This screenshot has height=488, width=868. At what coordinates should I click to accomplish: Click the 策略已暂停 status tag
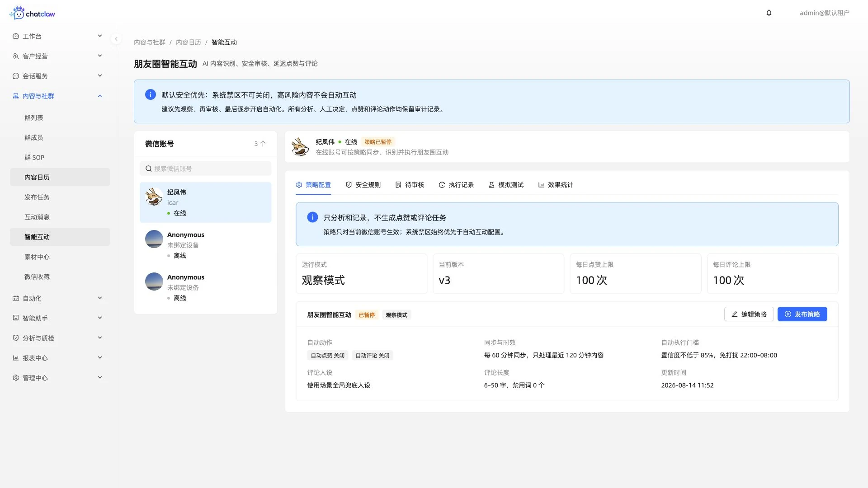tap(378, 142)
